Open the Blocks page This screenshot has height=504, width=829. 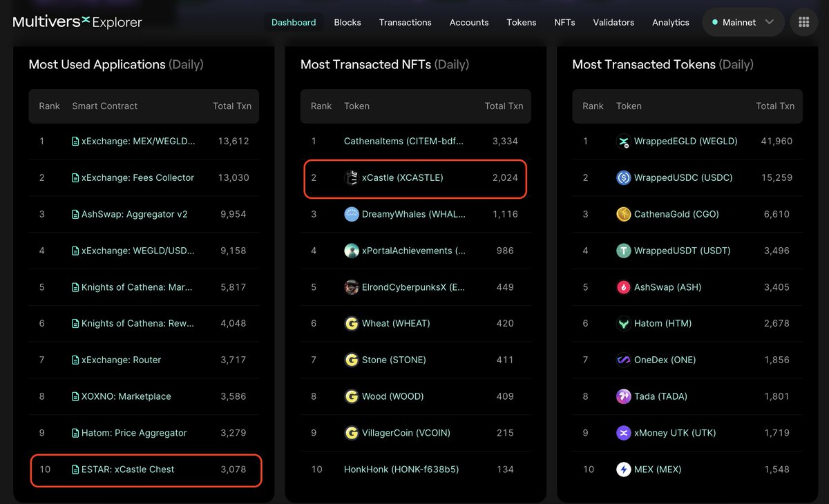click(x=347, y=22)
